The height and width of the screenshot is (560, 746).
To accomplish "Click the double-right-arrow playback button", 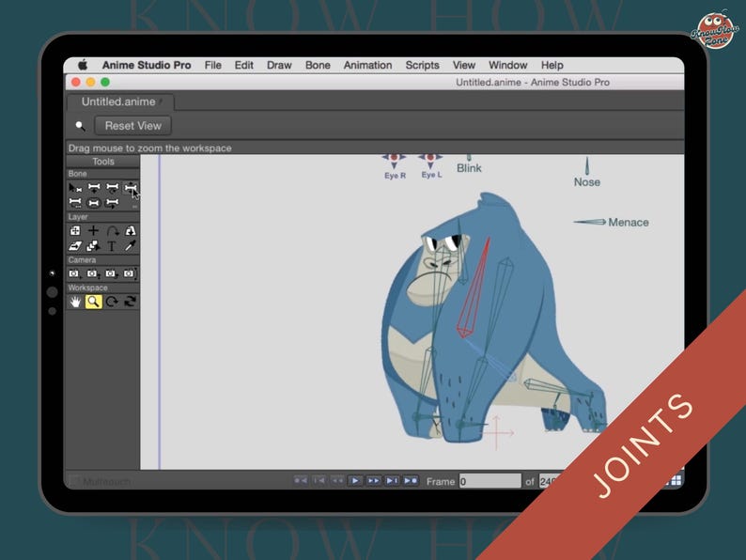I will (x=374, y=480).
